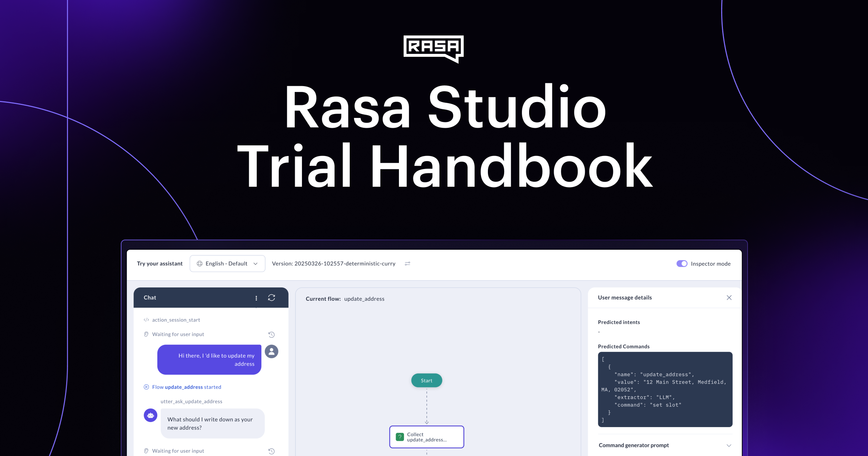The image size is (868, 456).
Task: Close the User message details panel
Action: click(x=729, y=297)
